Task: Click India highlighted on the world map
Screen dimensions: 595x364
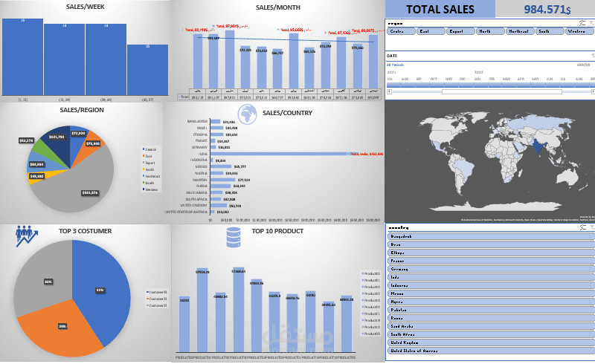Action: click(537, 148)
